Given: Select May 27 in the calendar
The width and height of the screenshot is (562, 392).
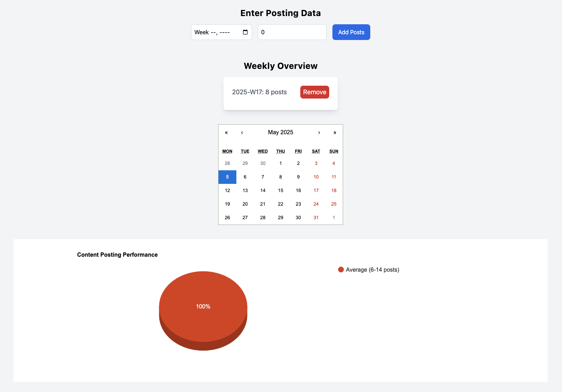Looking at the screenshot, I should [x=245, y=218].
